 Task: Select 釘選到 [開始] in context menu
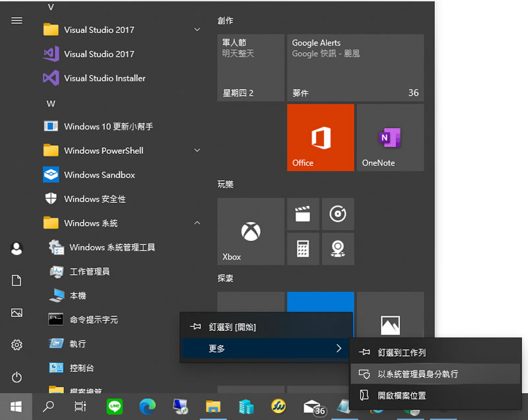[x=267, y=327]
